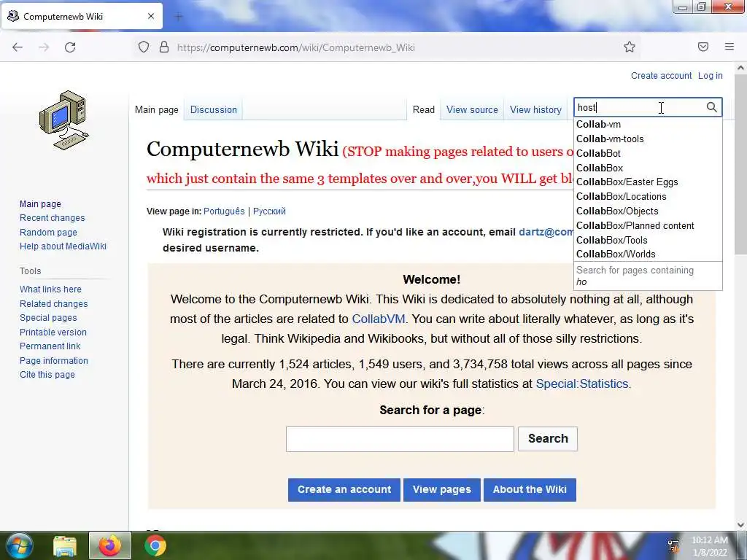Image resolution: width=747 pixels, height=560 pixels.
Task: Open a Random page
Action: click(x=48, y=233)
